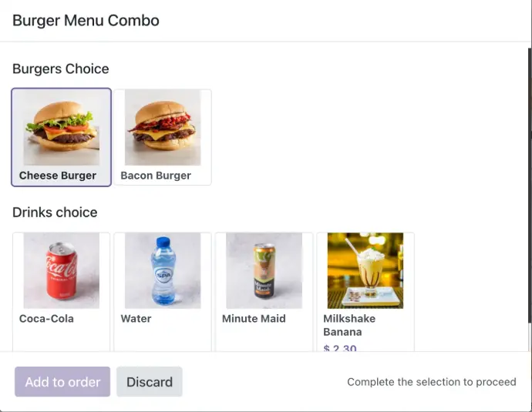The image size is (532, 412).
Task: Click the Bacon Burger label
Action: pos(156,176)
